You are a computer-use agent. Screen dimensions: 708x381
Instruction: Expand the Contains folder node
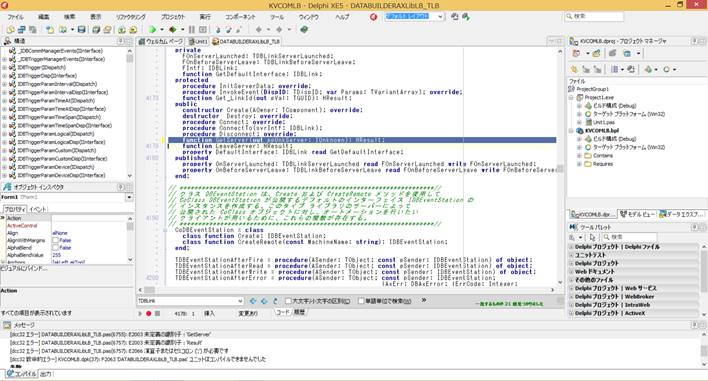579,156
